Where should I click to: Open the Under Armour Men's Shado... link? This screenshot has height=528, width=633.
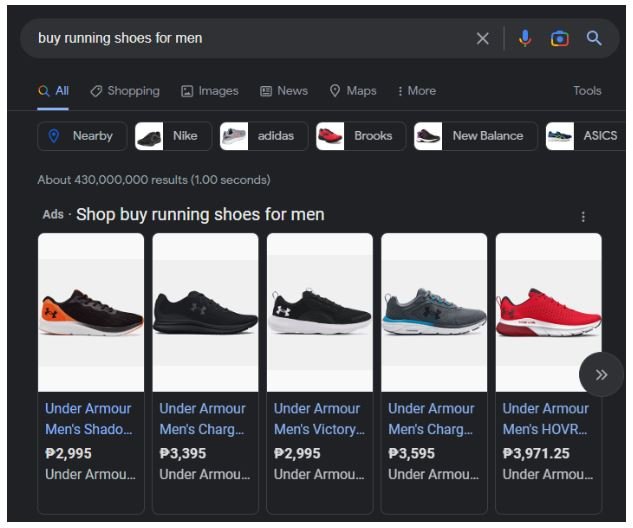pos(88,419)
